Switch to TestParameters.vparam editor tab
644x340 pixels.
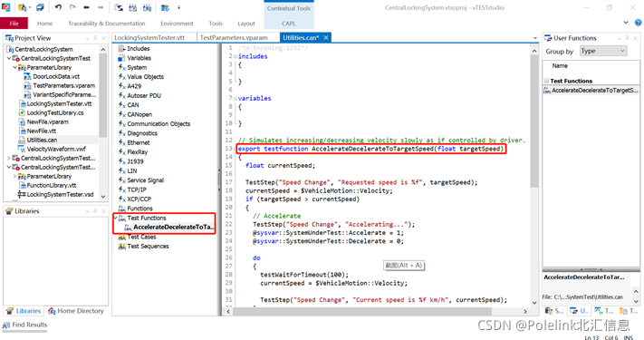click(x=238, y=38)
